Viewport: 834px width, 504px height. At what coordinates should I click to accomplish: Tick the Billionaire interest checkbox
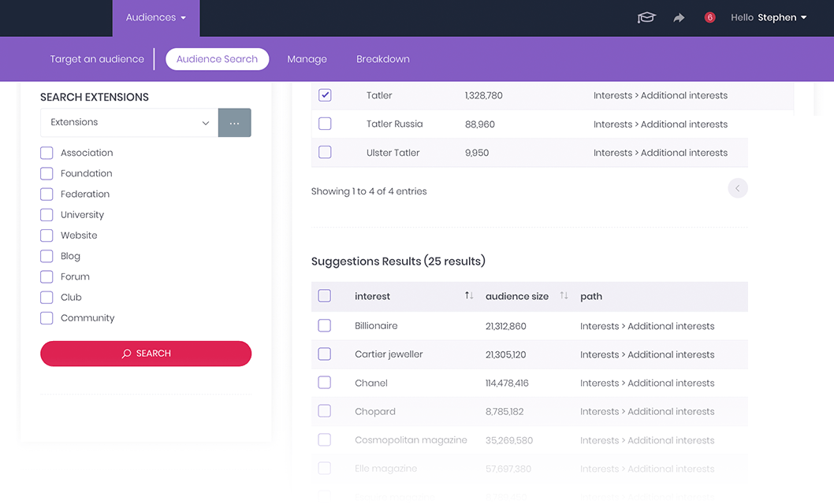[x=325, y=325]
